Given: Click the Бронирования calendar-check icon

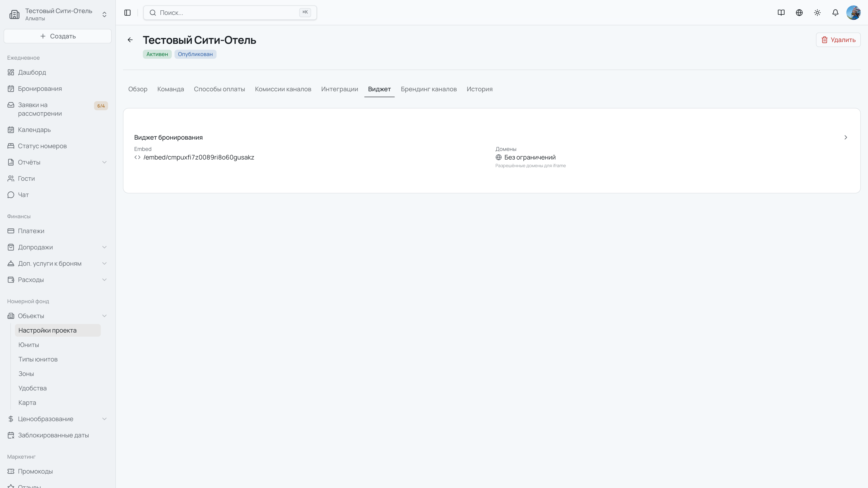Looking at the screenshot, I should tap(11, 89).
